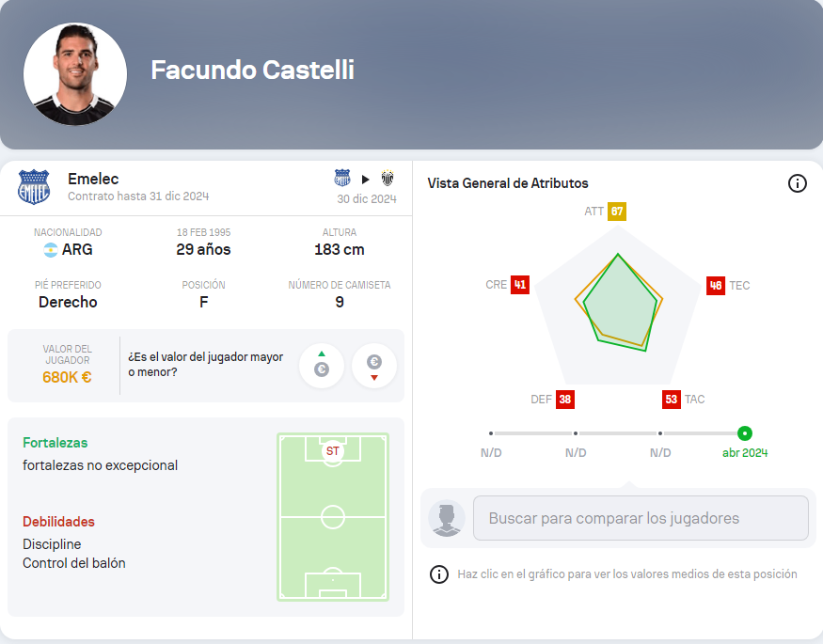This screenshot has width=823, height=644.
Task: Click the transfer destination club crest
Action: pos(388,179)
